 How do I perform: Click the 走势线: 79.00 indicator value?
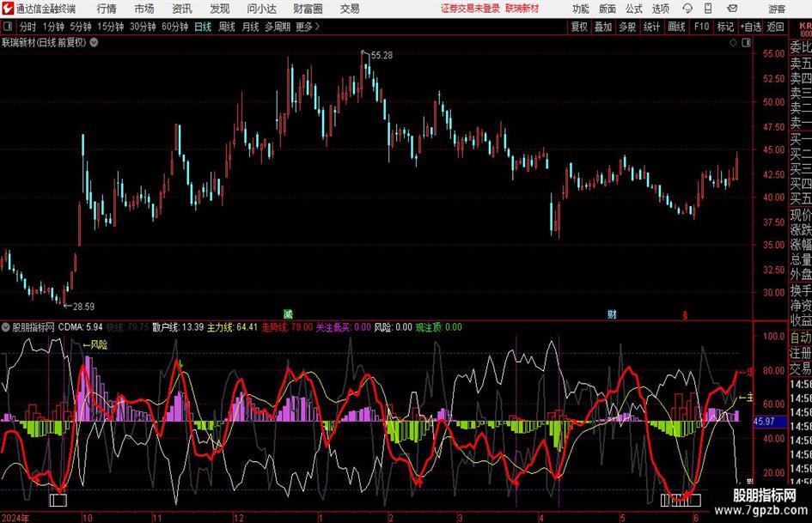287,327
